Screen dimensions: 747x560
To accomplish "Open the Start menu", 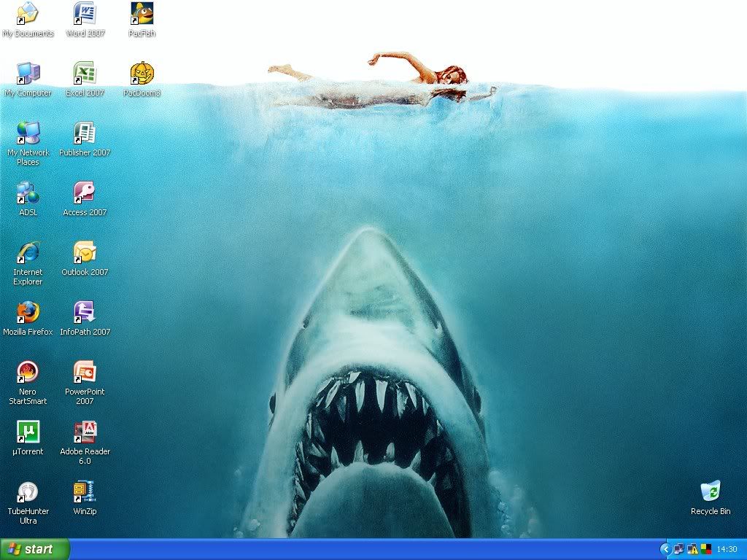I will click(x=35, y=549).
